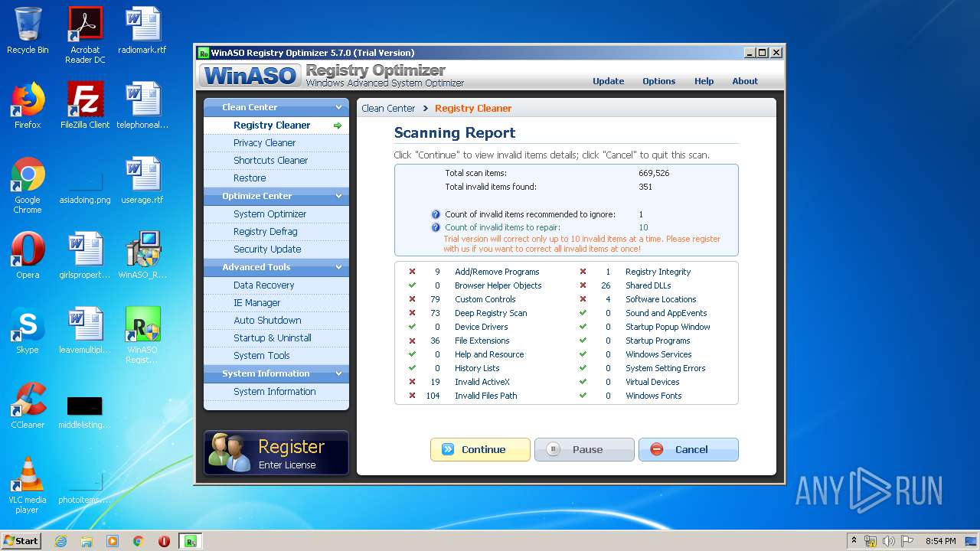
Task: Open Startup & Uninstall
Action: 276,337
